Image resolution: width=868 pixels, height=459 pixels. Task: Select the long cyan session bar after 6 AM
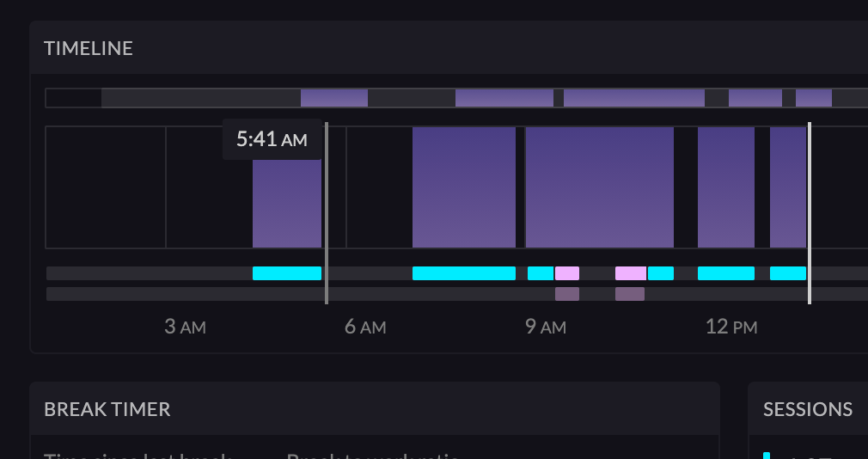(x=464, y=273)
